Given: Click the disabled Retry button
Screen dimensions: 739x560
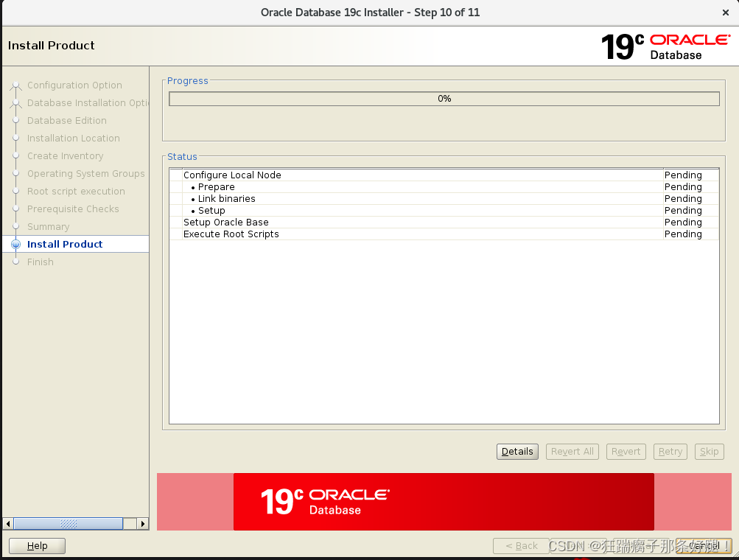Looking at the screenshot, I should click(x=670, y=451).
